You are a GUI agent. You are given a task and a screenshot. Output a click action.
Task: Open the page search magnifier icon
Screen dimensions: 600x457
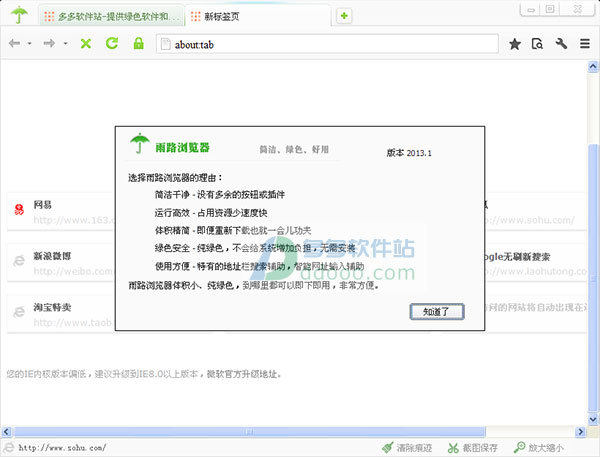537,44
